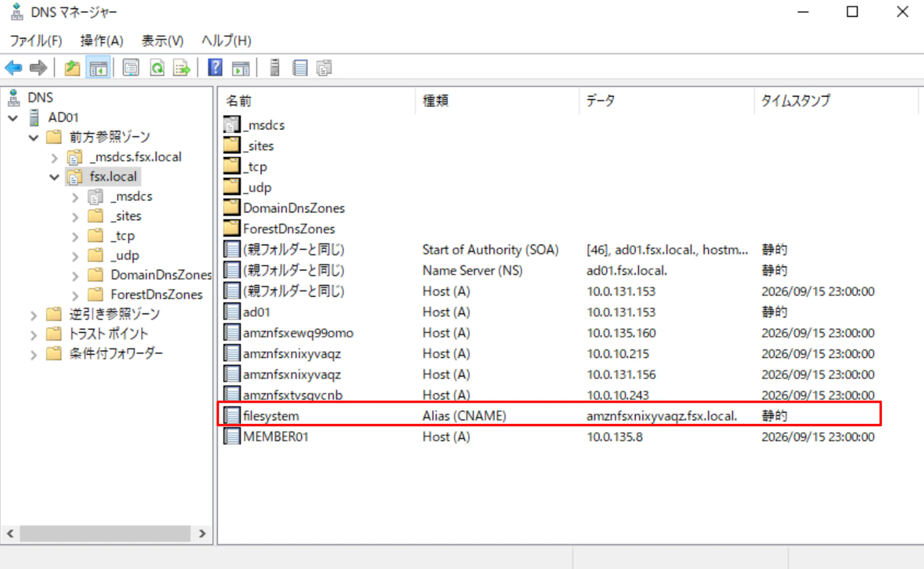Sort by the 名前 column header
The image size is (924, 569).
point(317,101)
